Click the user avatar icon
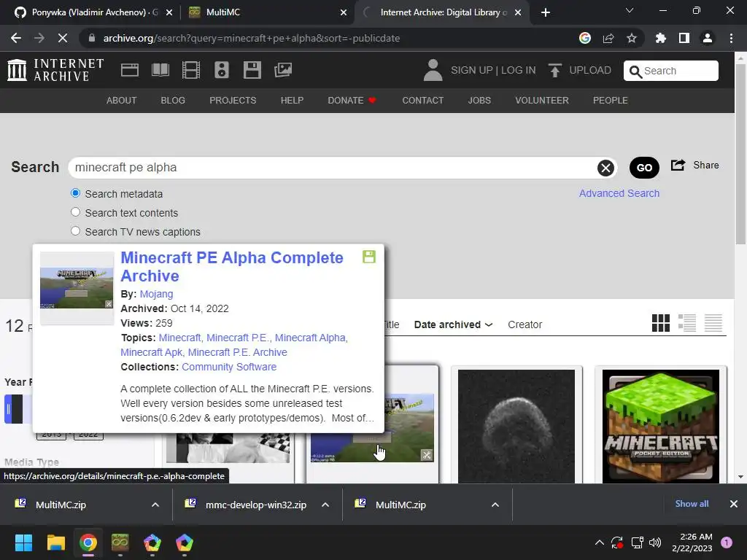 433,70
